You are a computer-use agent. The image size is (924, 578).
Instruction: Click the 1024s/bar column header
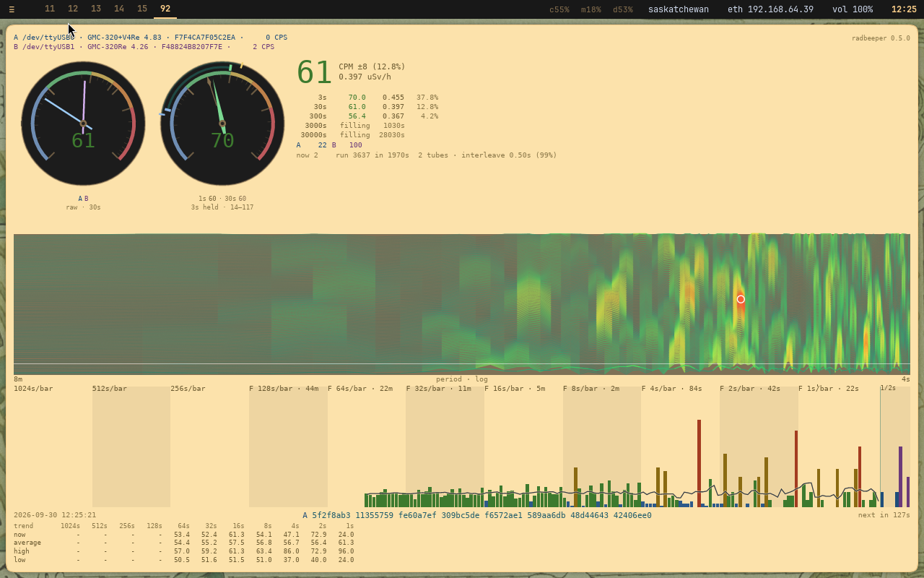(33, 389)
